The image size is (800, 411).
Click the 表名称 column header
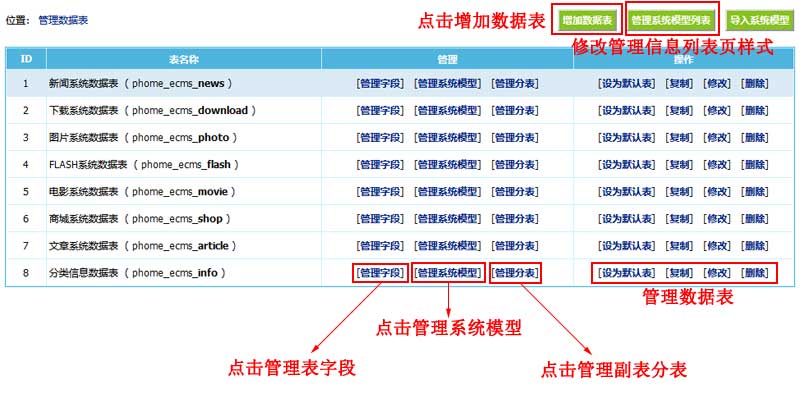[183, 59]
